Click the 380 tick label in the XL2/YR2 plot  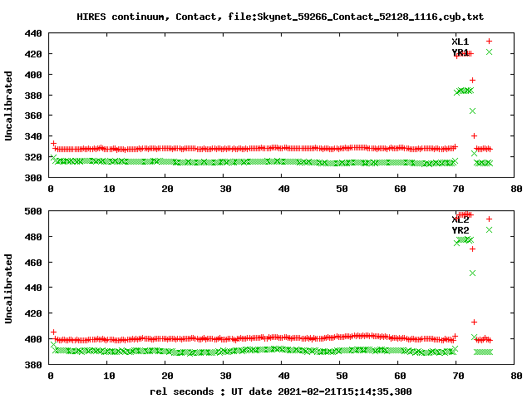tap(33, 365)
